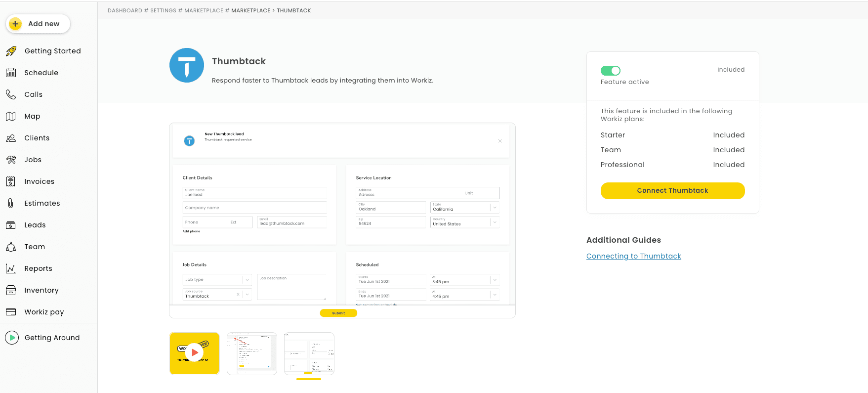This screenshot has width=868, height=393.
Task: Click the Company name field
Action: click(x=254, y=208)
